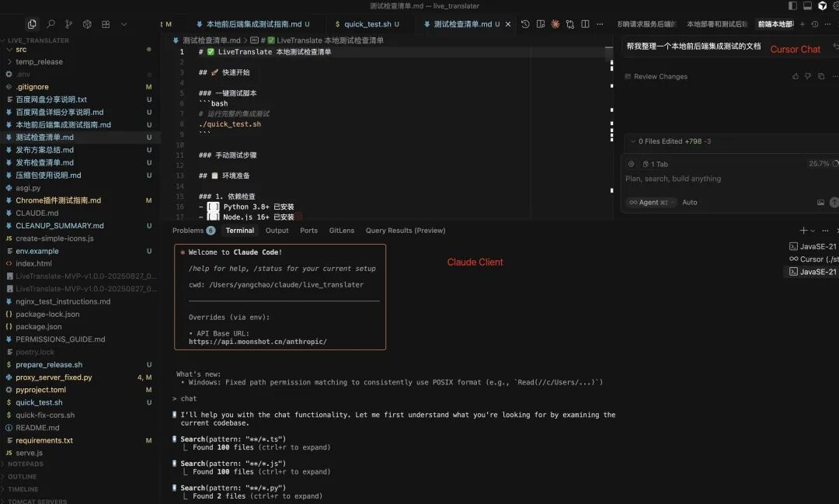Open markdown preview to the side
The image size is (839, 504).
click(541, 24)
